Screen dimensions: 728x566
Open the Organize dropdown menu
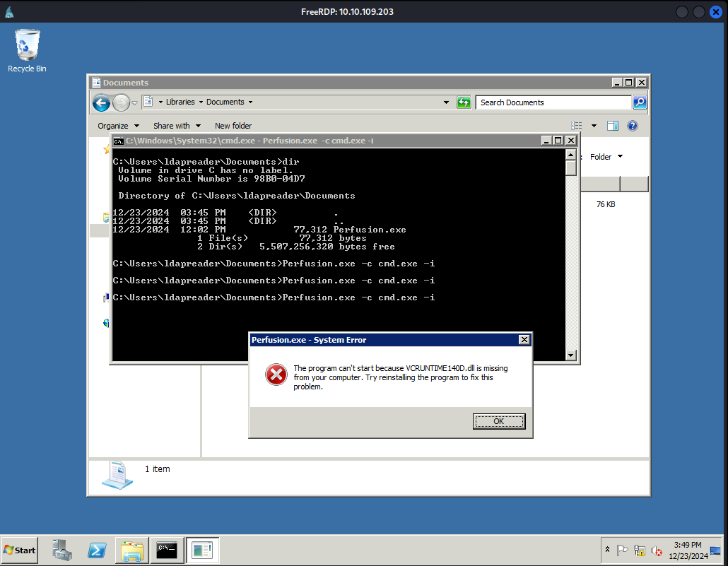(x=117, y=126)
